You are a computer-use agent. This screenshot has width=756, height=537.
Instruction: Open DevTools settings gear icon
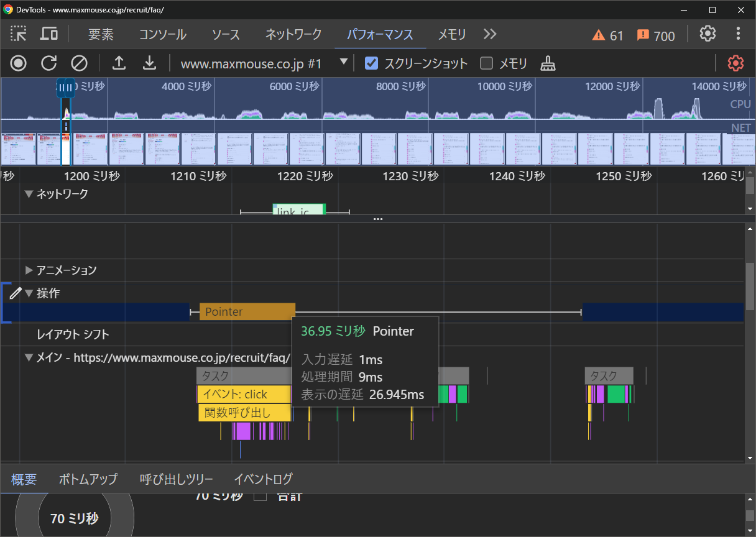(708, 34)
